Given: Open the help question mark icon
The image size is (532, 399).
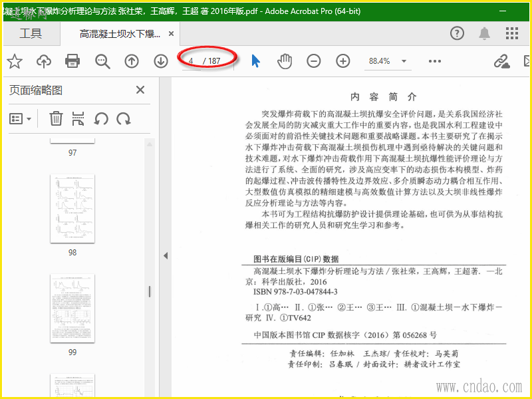Looking at the screenshot, I should coord(457,33).
